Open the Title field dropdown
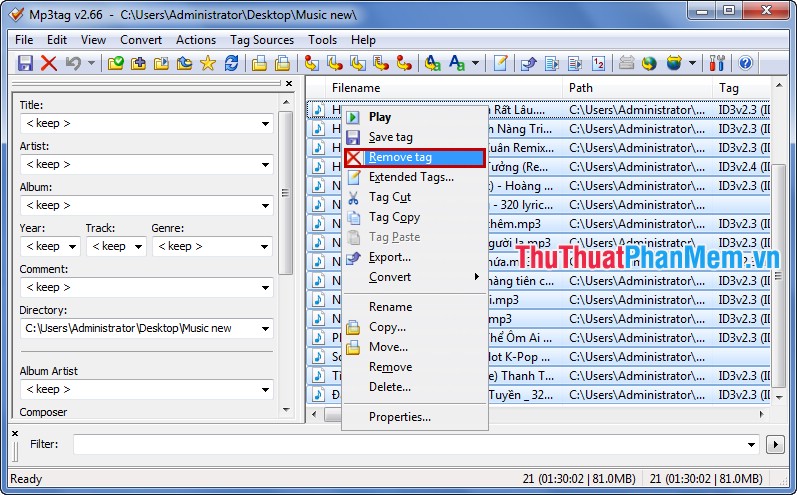This screenshot has height=495, width=797. coord(265,123)
